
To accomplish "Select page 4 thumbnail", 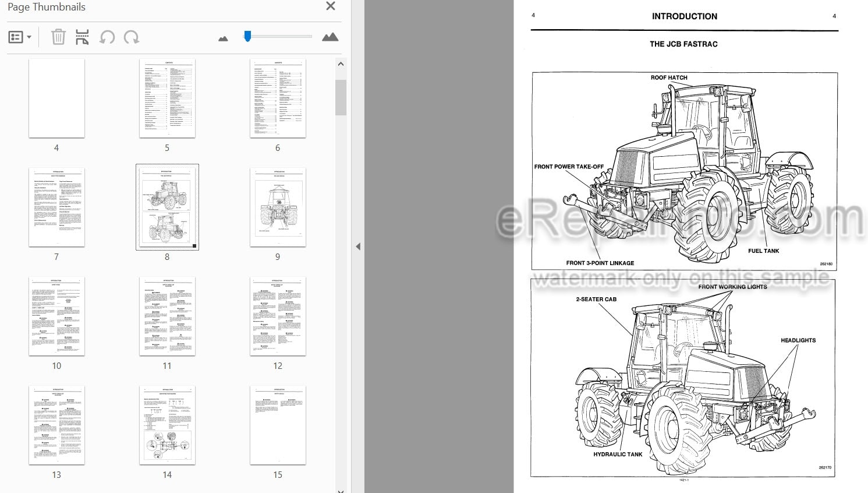I will (56, 98).
